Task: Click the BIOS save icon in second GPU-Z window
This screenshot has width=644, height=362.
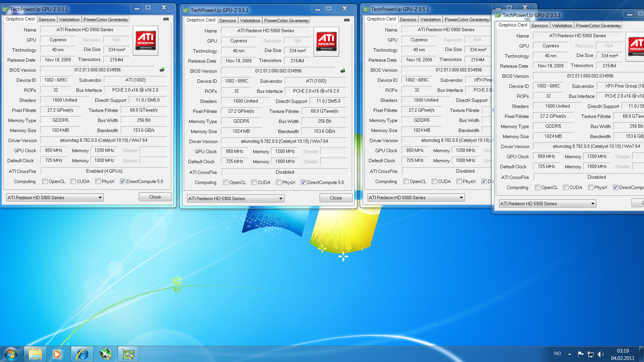Action: click(343, 71)
